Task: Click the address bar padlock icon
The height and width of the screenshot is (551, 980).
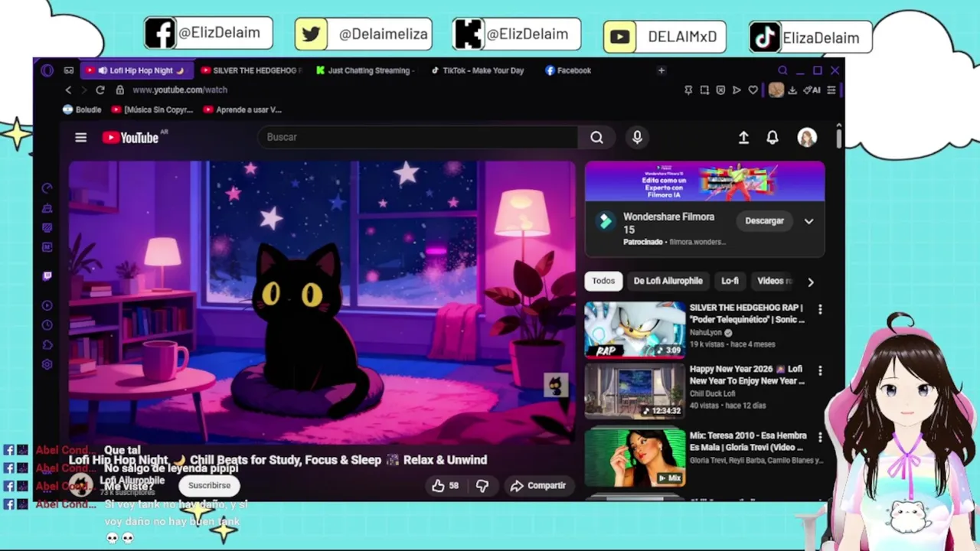Action: (119, 90)
